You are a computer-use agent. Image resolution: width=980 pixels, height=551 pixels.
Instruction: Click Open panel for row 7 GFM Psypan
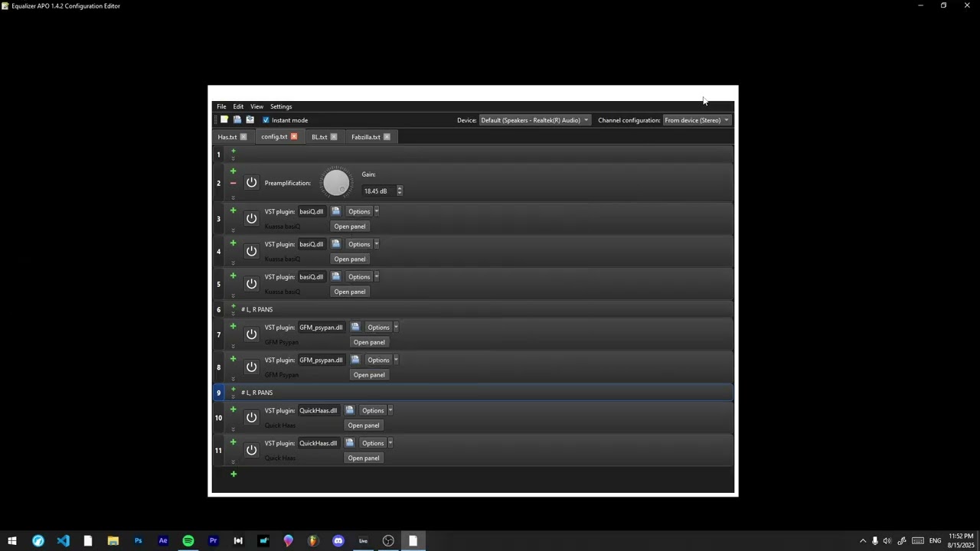coord(369,342)
